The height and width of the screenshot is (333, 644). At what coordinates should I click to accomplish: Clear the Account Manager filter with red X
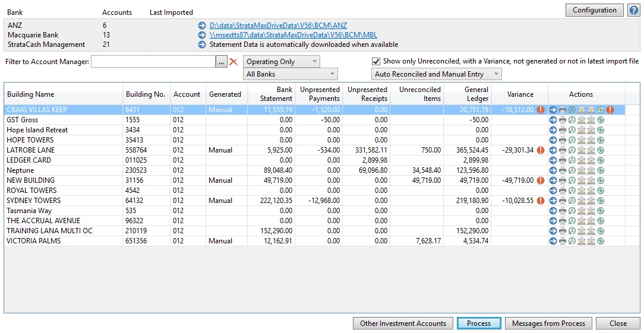pyautogui.click(x=233, y=62)
